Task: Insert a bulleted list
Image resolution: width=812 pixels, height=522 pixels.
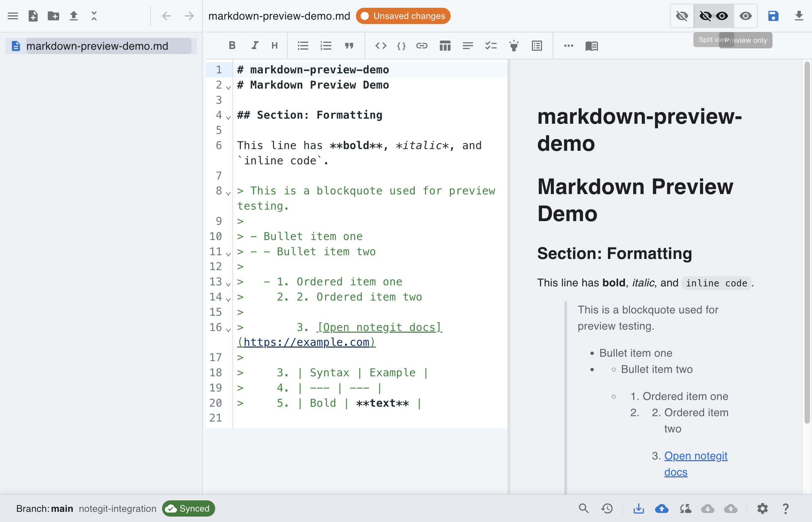Action: click(x=303, y=45)
